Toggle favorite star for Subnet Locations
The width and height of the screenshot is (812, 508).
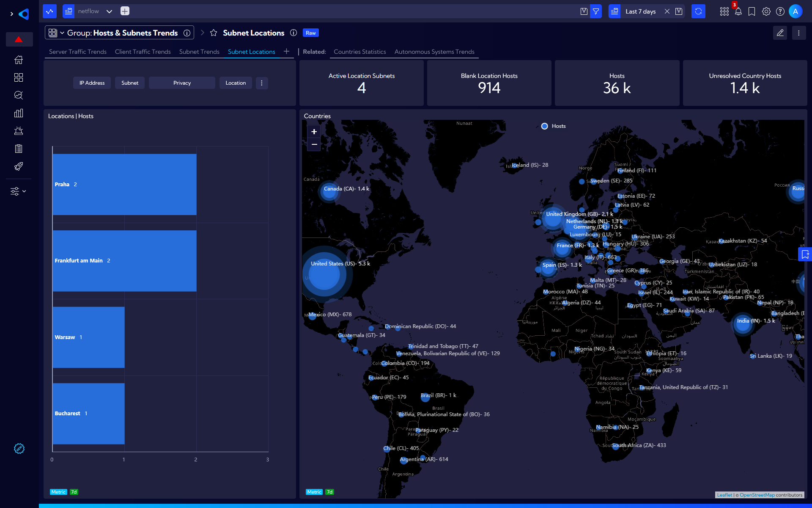coord(214,33)
